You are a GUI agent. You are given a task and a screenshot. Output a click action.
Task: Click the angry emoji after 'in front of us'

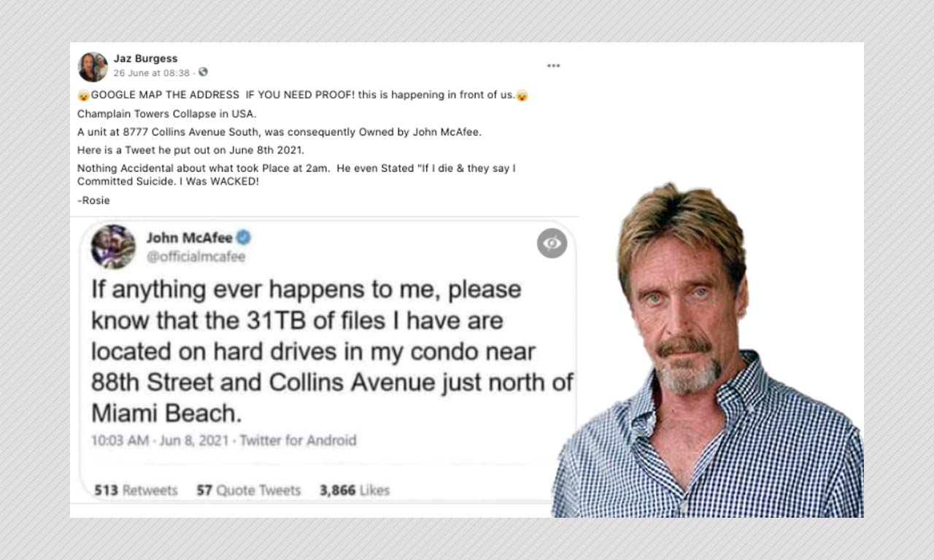[x=522, y=95]
